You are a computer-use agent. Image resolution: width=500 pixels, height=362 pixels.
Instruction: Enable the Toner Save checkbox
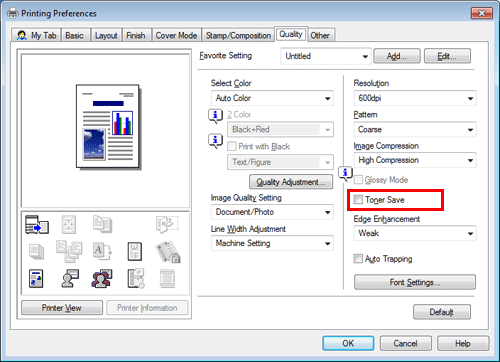[358, 200]
